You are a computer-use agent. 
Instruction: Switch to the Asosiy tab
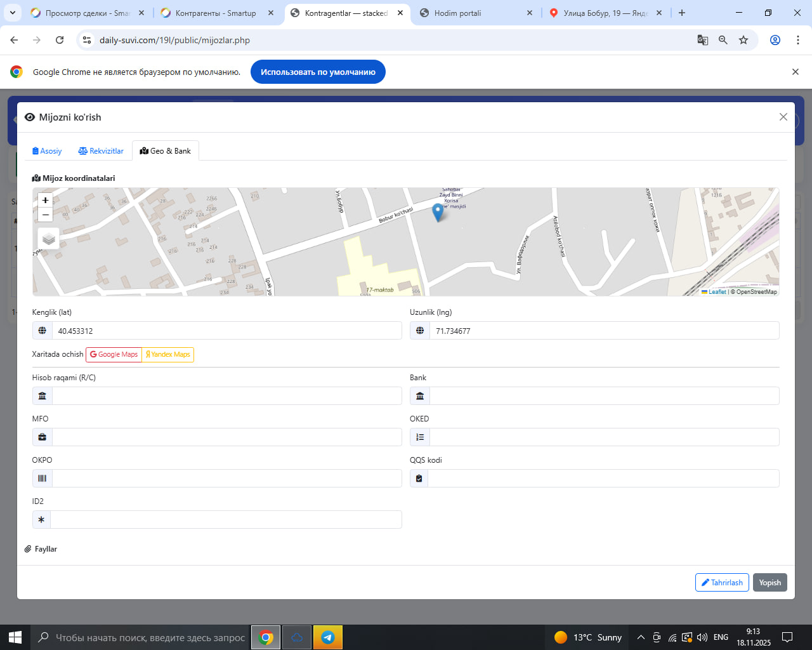coord(47,151)
